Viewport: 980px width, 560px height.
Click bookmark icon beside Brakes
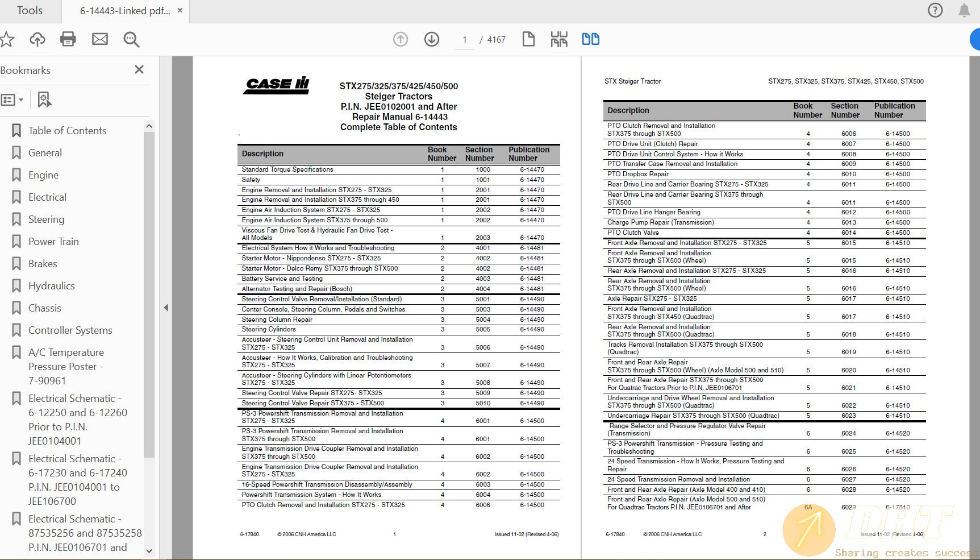16,264
